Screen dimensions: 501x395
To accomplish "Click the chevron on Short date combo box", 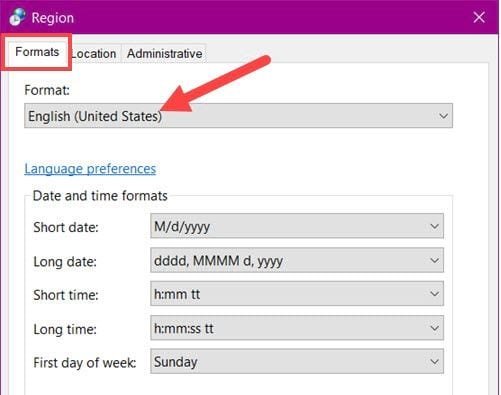I will pyautogui.click(x=434, y=226).
